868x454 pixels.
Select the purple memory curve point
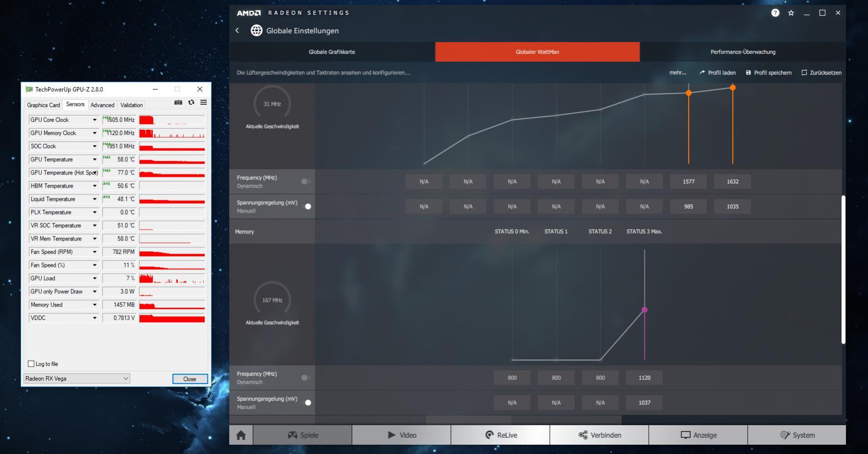pos(645,310)
